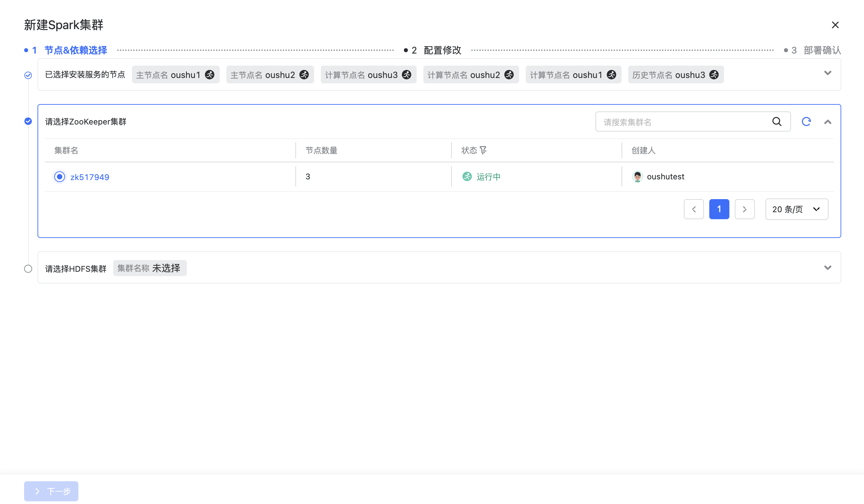864x504 pixels.
Task: Open the 20 条/页 page size dropdown
Action: (x=797, y=209)
